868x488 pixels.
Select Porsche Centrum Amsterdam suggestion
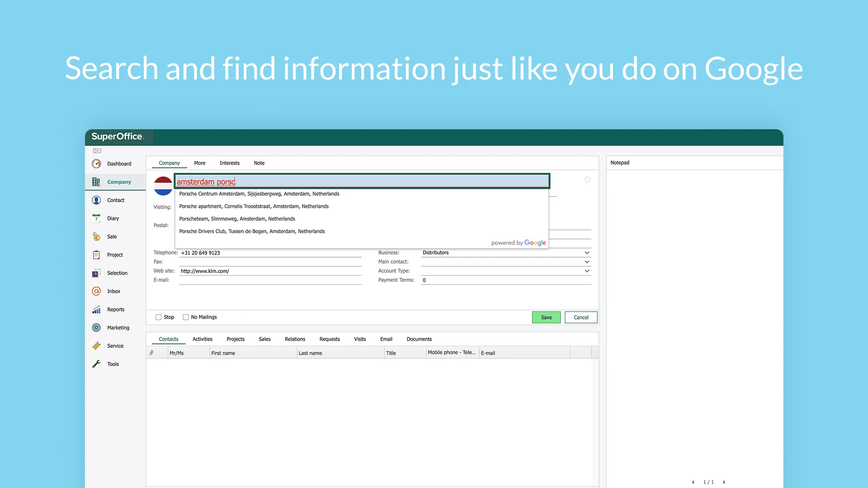(259, 194)
